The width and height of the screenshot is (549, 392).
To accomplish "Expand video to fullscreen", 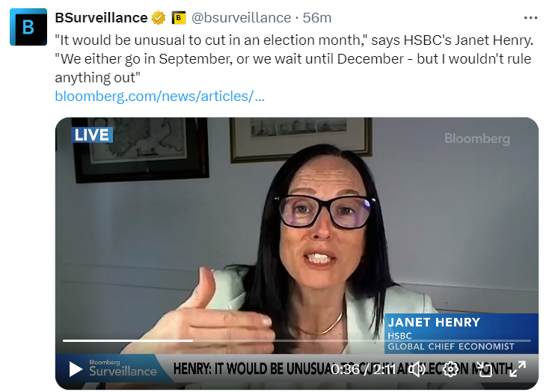I will 518,370.
